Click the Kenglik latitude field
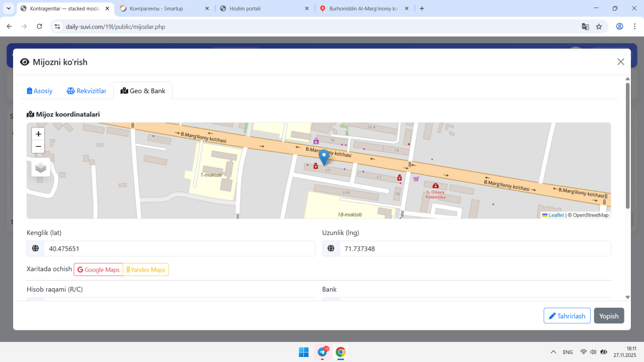The height and width of the screenshot is (362, 644). click(x=179, y=249)
